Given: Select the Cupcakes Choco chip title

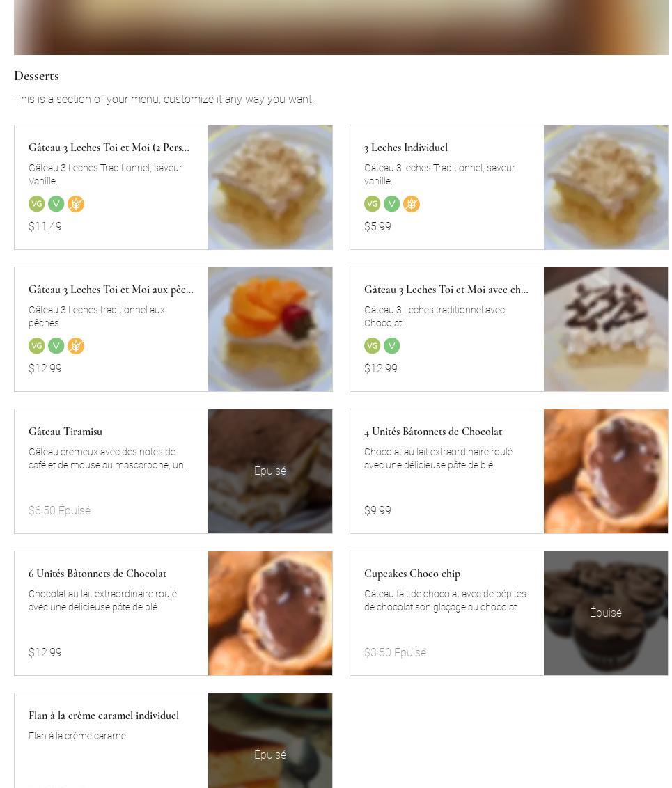Looking at the screenshot, I should (x=412, y=574).
